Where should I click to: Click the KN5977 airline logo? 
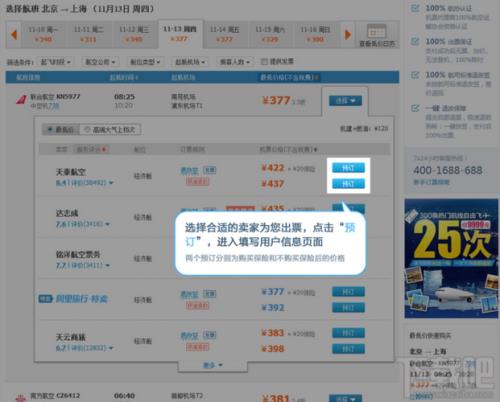[x=21, y=99]
